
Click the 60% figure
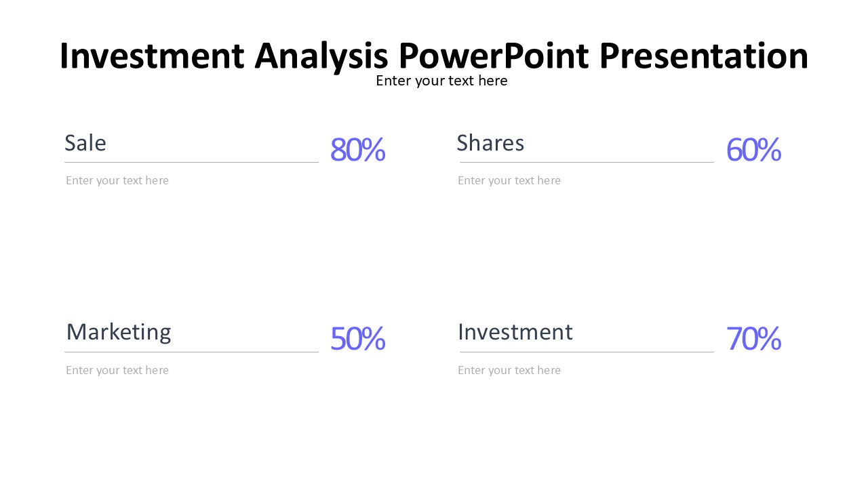753,150
